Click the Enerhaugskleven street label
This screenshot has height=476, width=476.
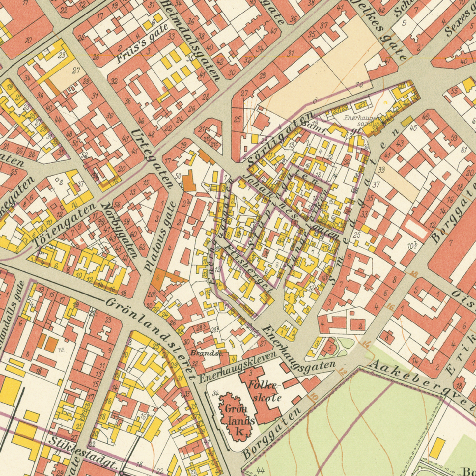[x=238, y=367]
